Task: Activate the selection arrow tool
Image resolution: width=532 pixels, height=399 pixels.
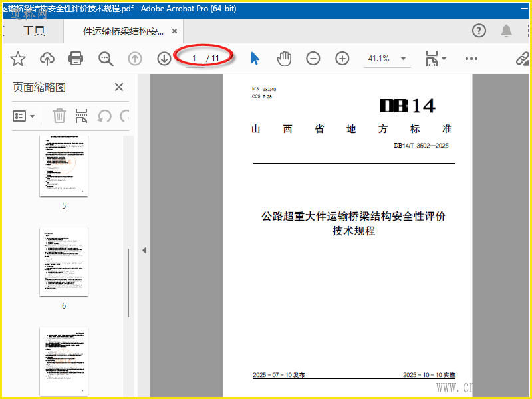Action: click(255, 59)
